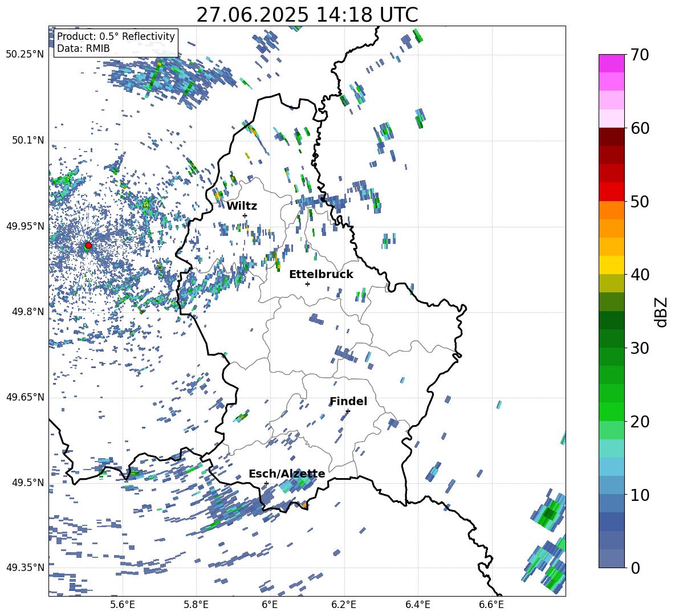The image size is (675, 616).
Task: Click the 6.6°E longitude label
Action: [491, 605]
